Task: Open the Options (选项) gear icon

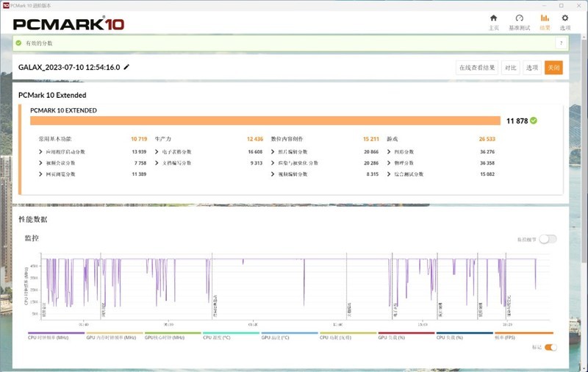Action: [x=564, y=21]
